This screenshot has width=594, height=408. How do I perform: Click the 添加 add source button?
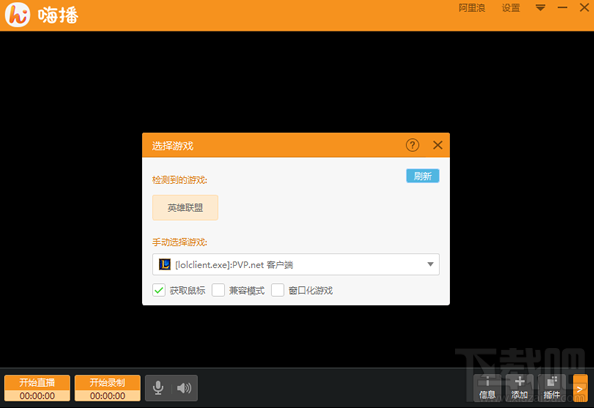click(520, 388)
